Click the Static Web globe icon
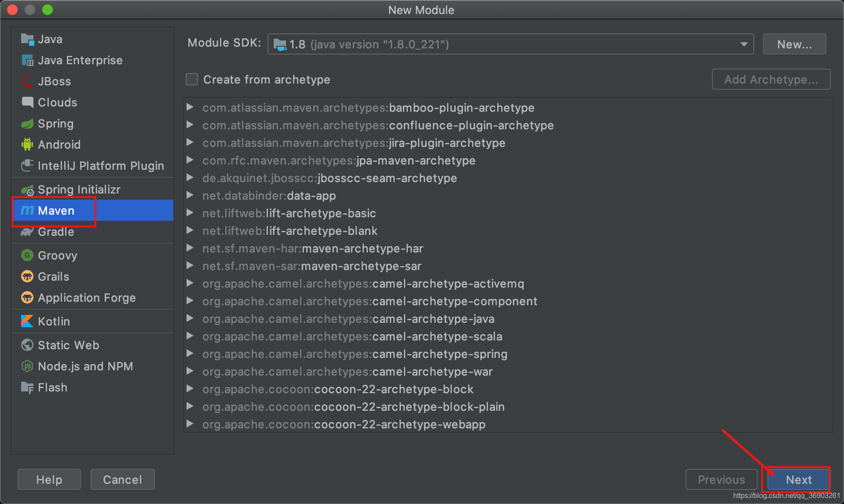Image resolution: width=844 pixels, height=504 pixels. (27, 345)
